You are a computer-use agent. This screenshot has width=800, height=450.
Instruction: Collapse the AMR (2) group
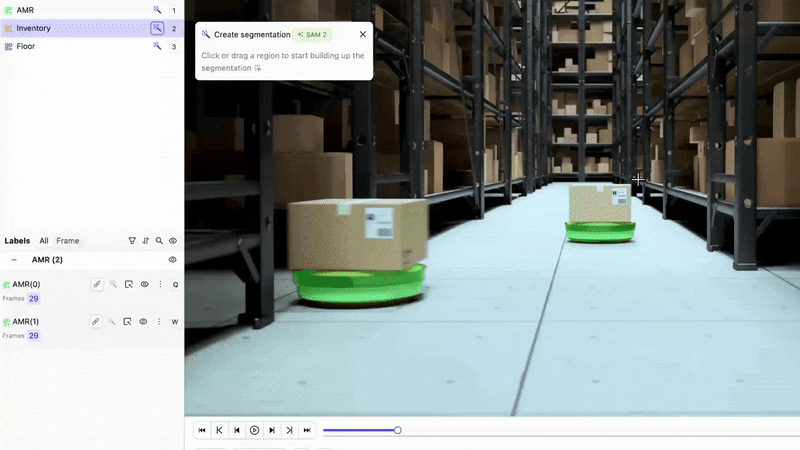[14, 260]
